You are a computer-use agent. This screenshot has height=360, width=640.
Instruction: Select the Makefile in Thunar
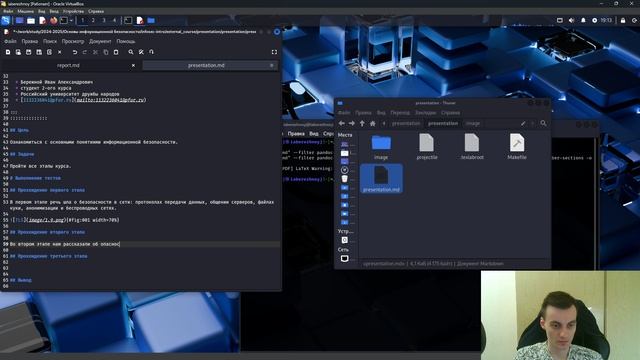coord(517,147)
